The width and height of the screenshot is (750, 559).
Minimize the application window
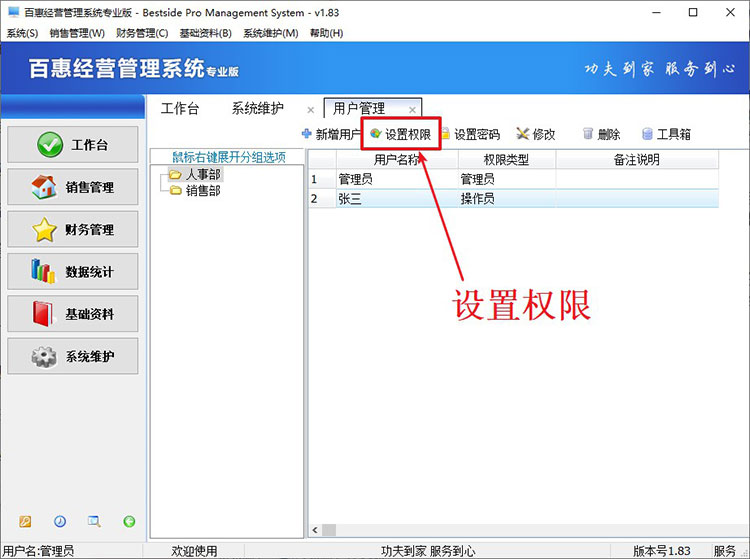(x=657, y=12)
